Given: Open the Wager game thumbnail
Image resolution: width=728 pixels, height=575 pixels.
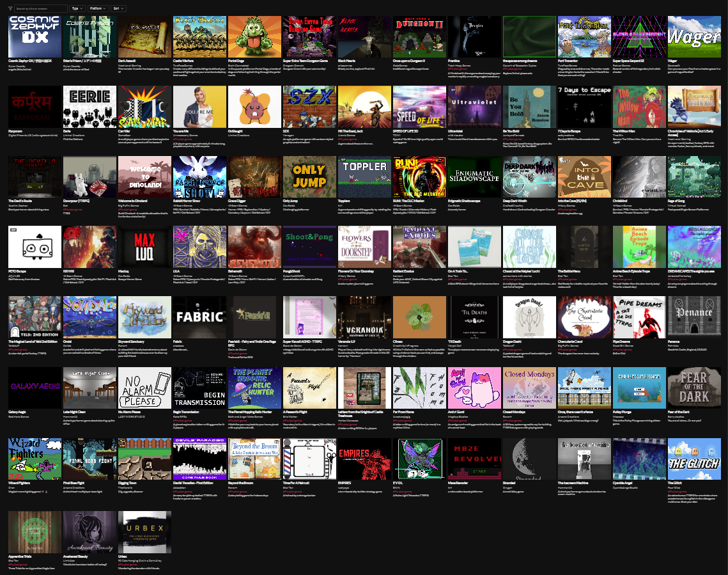Looking at the screenshot, I should click(x=694, y=36).
